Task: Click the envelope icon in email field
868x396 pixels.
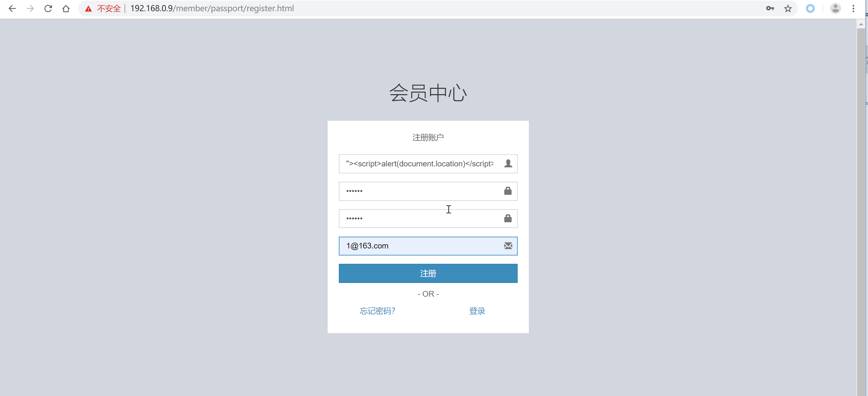Action: click(x=508, y=246)
